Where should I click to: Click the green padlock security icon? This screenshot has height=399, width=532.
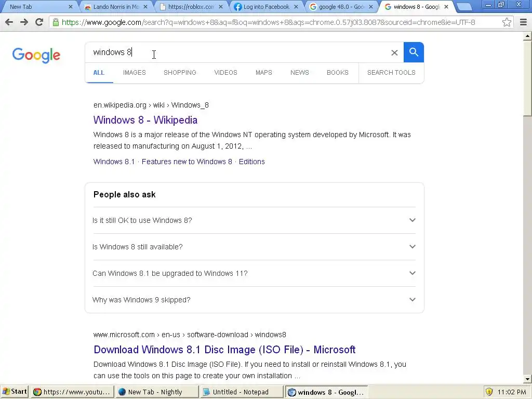pos(56,22)
